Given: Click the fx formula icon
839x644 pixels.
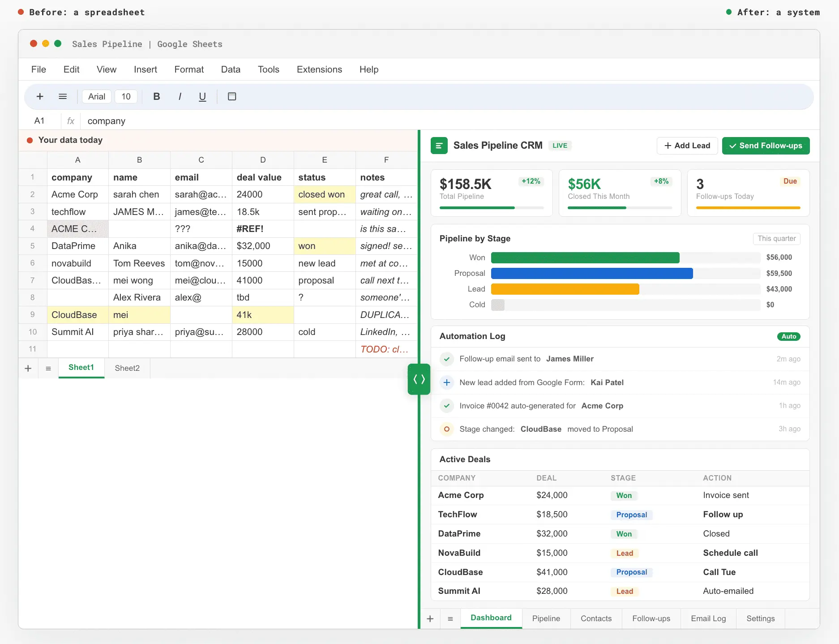Looking at the screenshot, I should coord(70,121).
